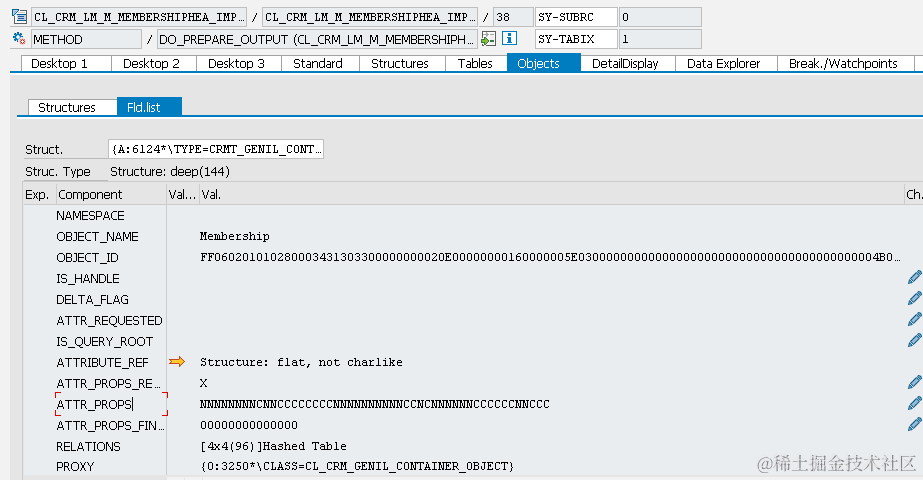
Task: Select the IS_HANDLE component
Action: point(88,278)
